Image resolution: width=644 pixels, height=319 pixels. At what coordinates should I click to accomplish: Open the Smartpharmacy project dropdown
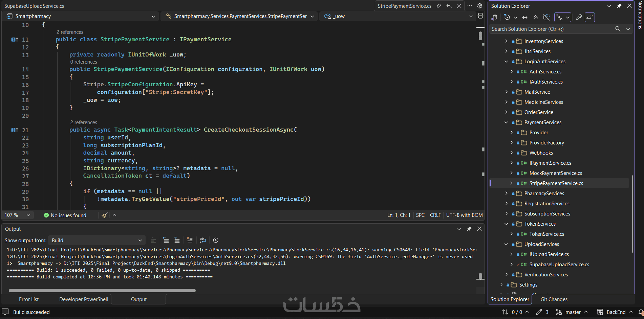[81, 16]
